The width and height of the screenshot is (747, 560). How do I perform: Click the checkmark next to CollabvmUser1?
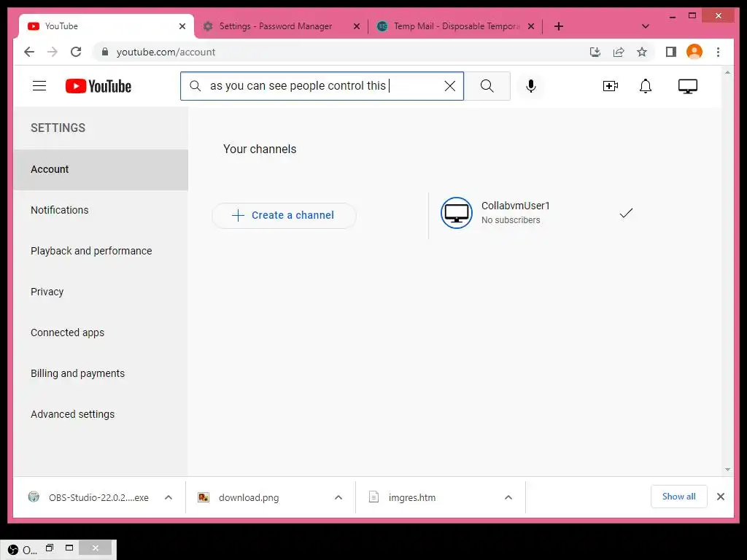click(x=626, y=213)
